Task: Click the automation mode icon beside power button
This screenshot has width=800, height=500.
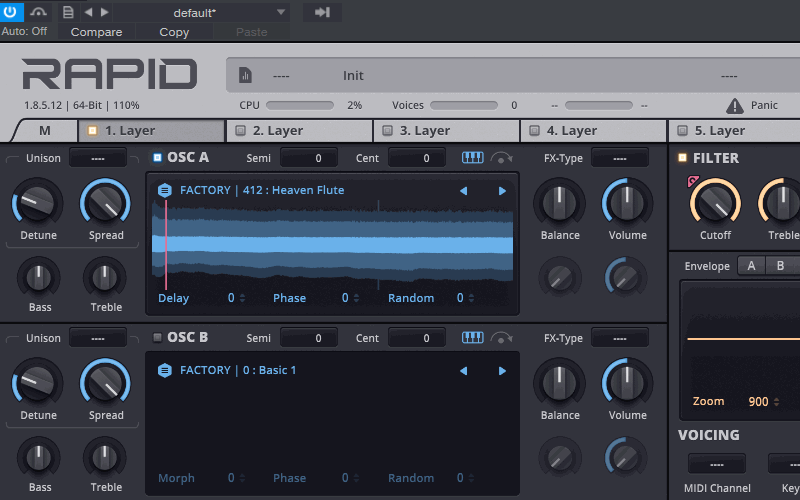Action: 38,12
